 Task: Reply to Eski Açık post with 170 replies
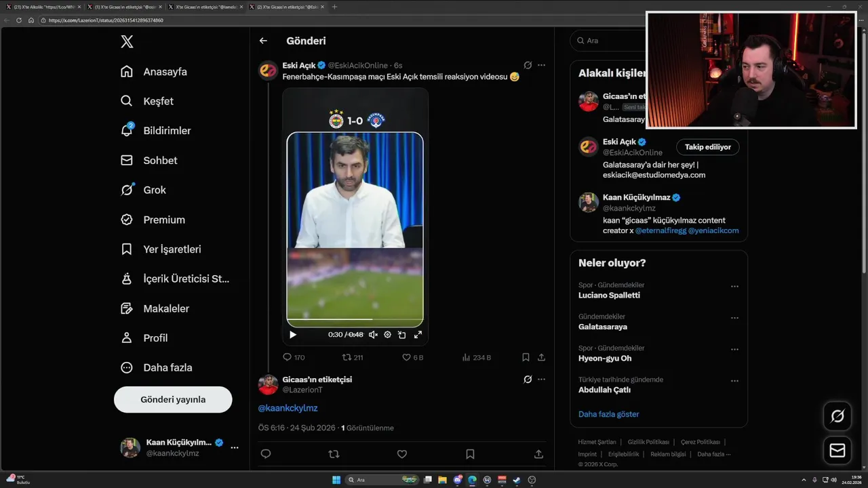tap(294, 357)
